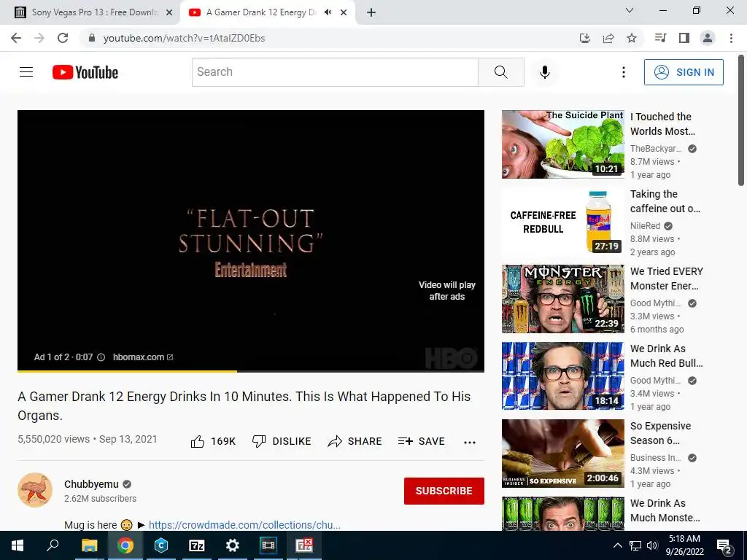Viewport: 747px width, 560px height.
Task: Open the 7-Zip taskbar icon
Action: point(197,545)
